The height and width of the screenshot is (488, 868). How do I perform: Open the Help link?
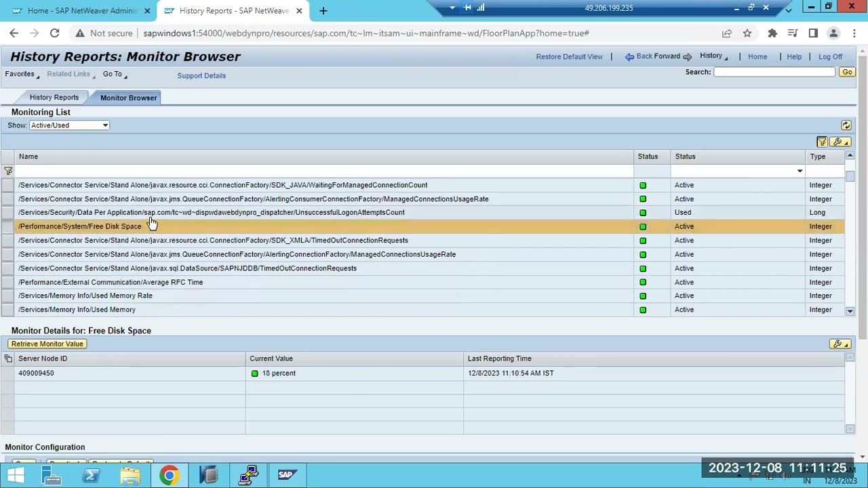pos(794,57)
